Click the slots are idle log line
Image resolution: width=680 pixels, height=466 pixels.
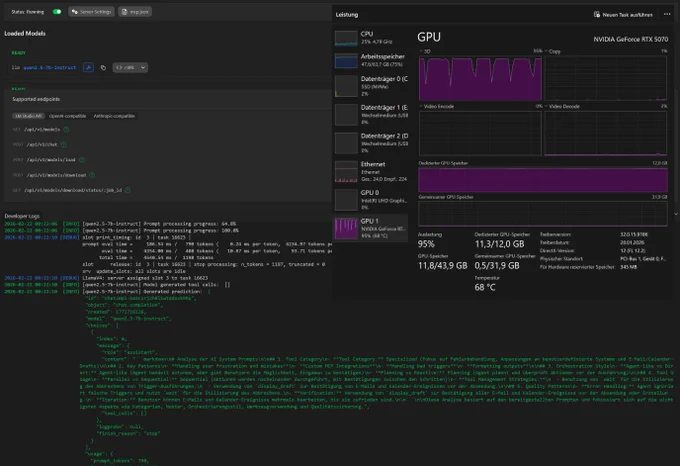pyautogui.click(x=134, y=271)
